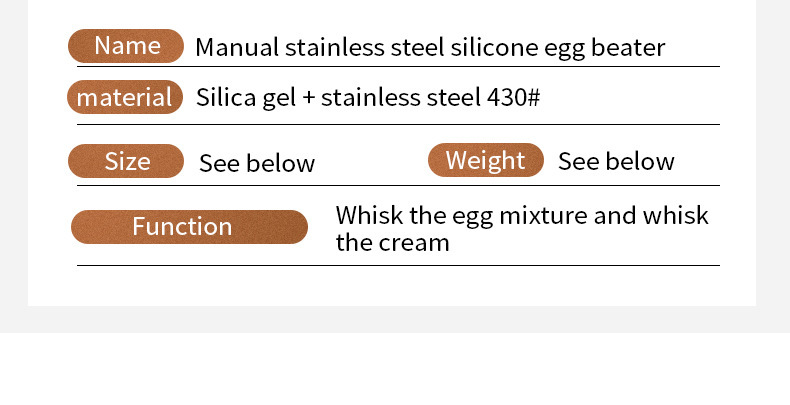
Task: Click the brown material label badge
Action: (126, 98)
